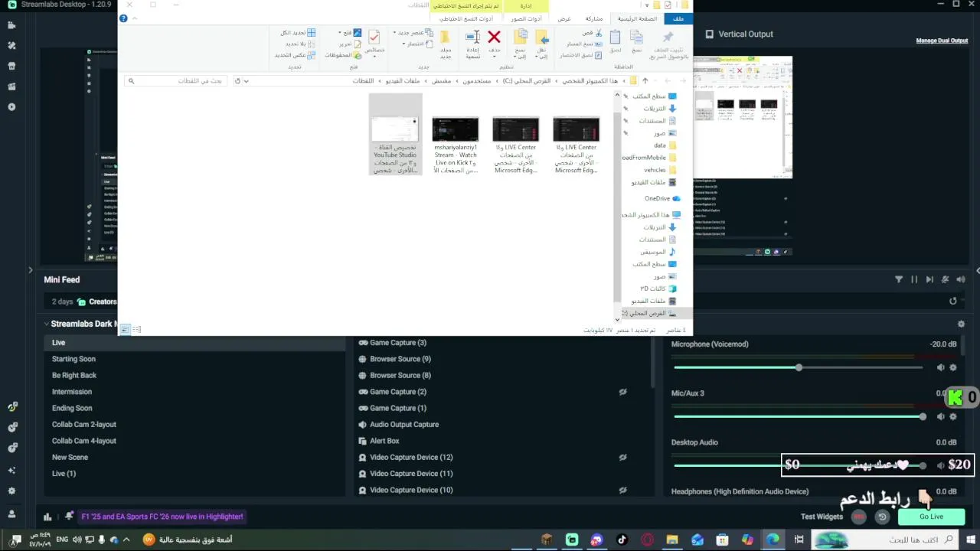
Task: Click Select None (بلا تحديد) in ribbon
Action: point(300,44)
